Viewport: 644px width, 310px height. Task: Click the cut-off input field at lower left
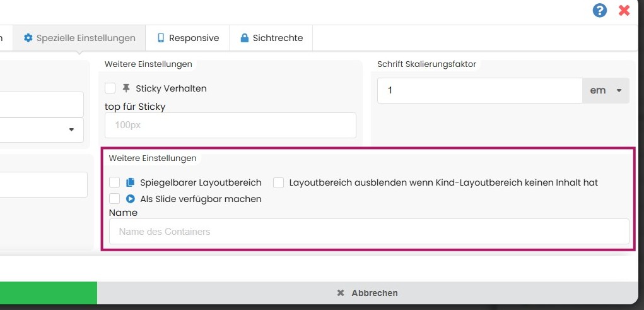pos(43,184)
